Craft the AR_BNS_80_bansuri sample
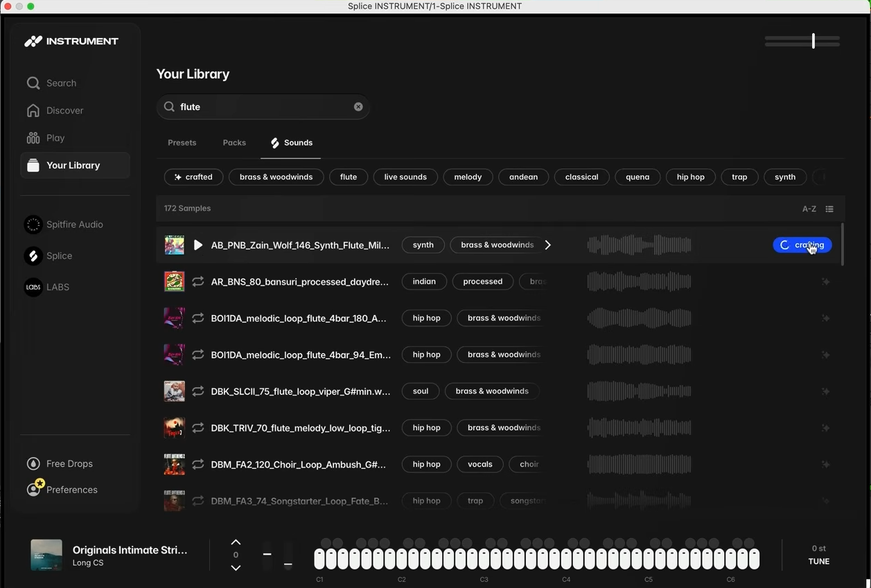The image size is (871, 588). 826,282
